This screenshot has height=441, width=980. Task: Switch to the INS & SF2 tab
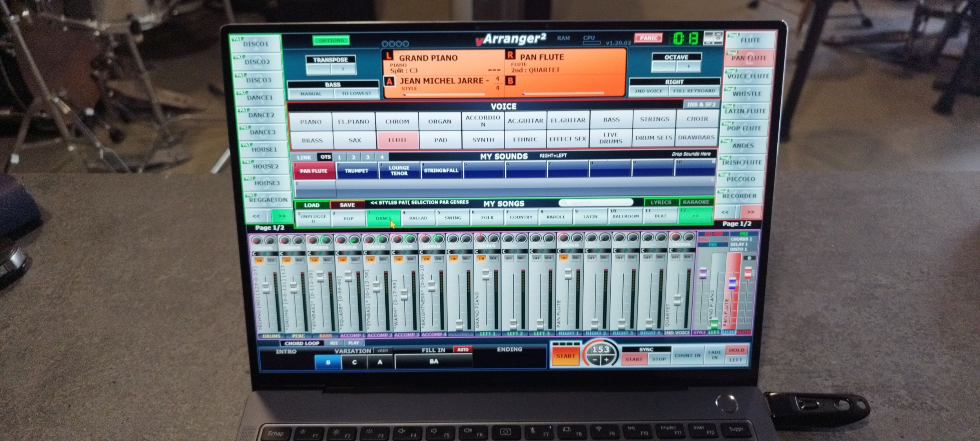[701, 105]
